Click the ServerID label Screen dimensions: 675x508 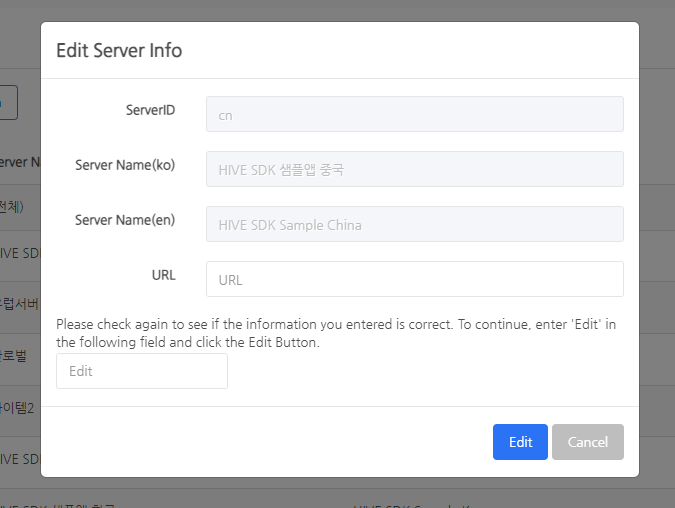click(150, 110)
